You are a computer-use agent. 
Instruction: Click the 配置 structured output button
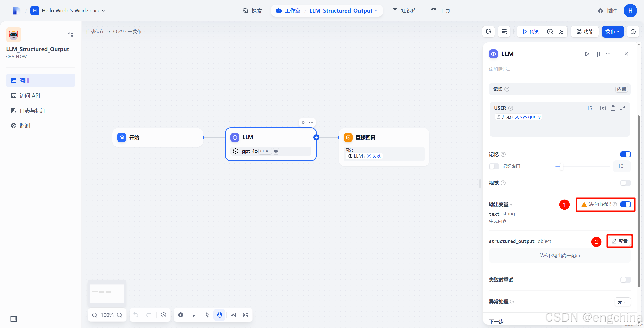coord(620,241)
